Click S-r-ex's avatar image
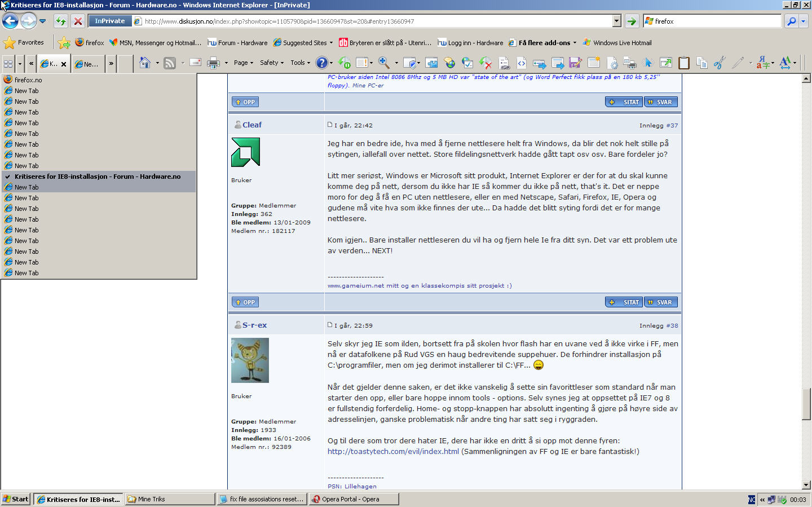Screen dimensions: 812x507 tap(250, 360)
